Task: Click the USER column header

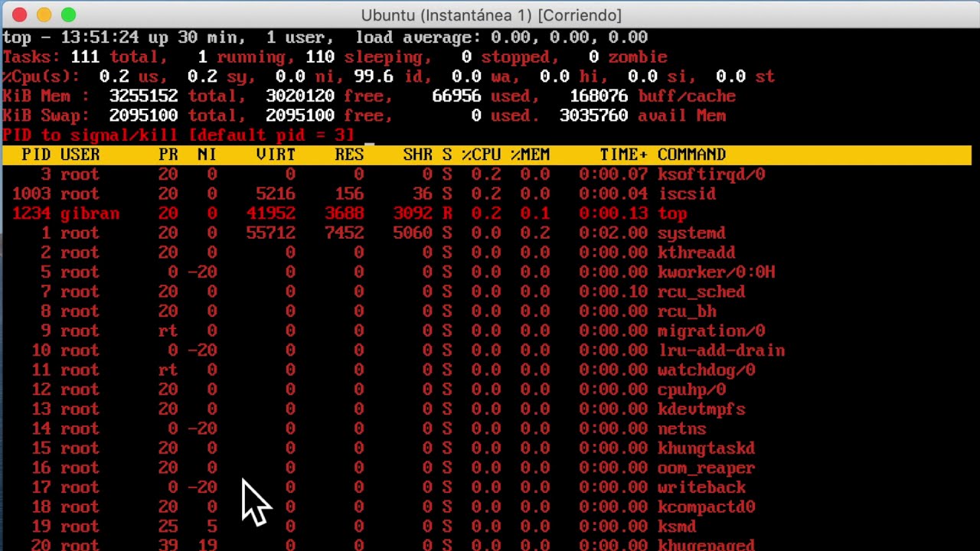Action: 80,155
